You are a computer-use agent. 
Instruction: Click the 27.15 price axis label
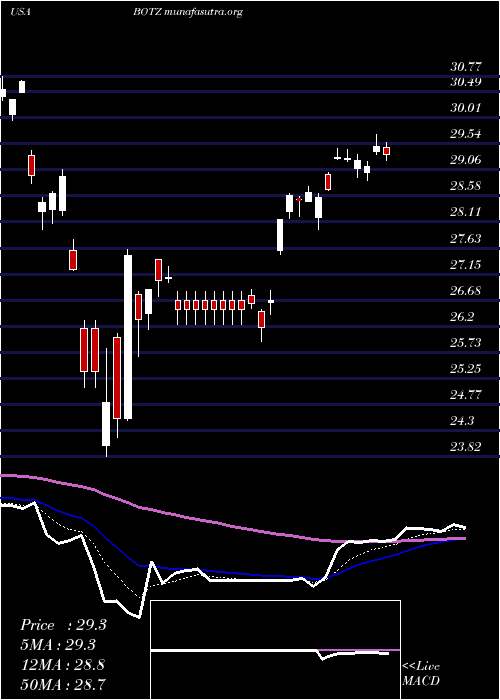[466, 265]
